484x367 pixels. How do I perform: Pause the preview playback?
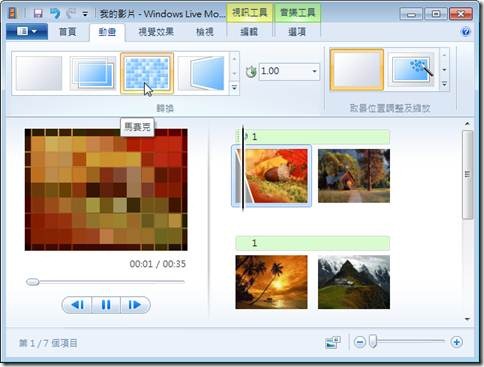coord(106,305)
